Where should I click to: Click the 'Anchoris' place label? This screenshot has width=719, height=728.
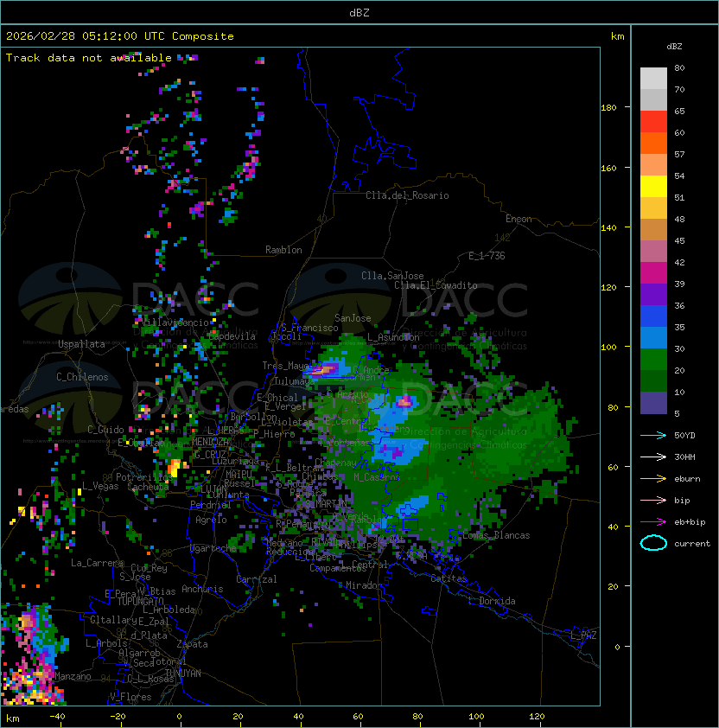pos(202,589)
